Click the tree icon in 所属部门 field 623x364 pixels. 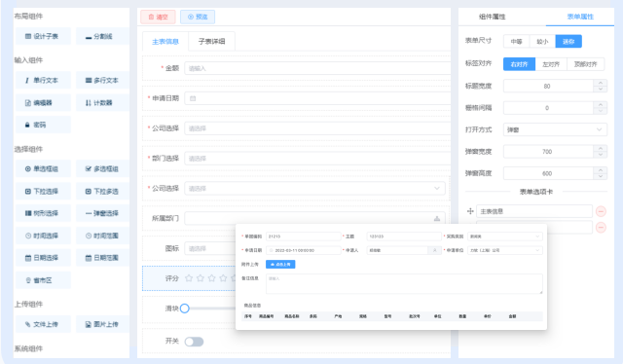pyautogui.click(x=437, y=218)
